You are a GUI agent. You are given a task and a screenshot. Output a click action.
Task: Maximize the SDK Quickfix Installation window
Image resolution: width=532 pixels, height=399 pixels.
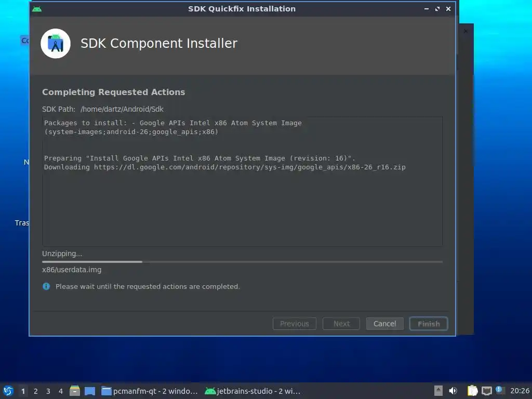(x=437, y=9)
